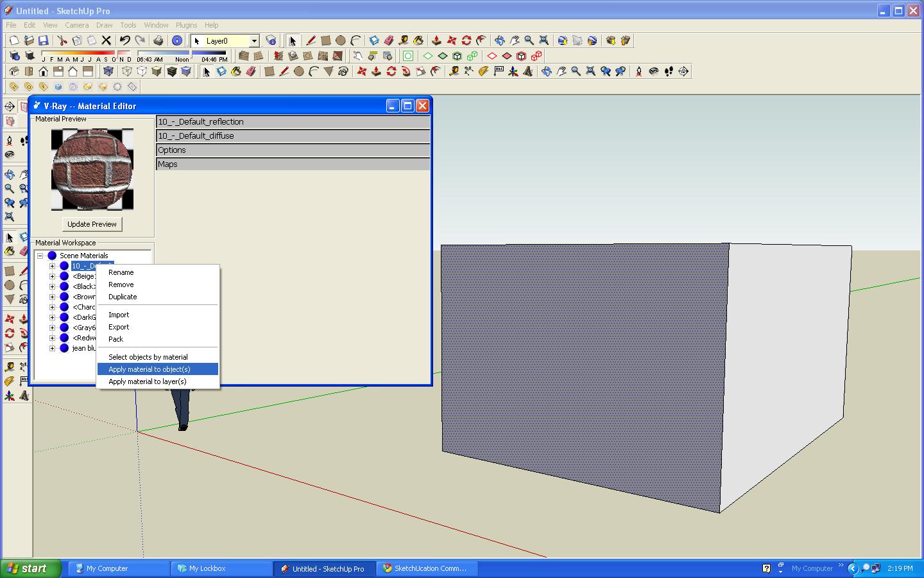Toggle Wireframe face style icon
Screen dimensions: 924x578
click(x=127, y=71)
